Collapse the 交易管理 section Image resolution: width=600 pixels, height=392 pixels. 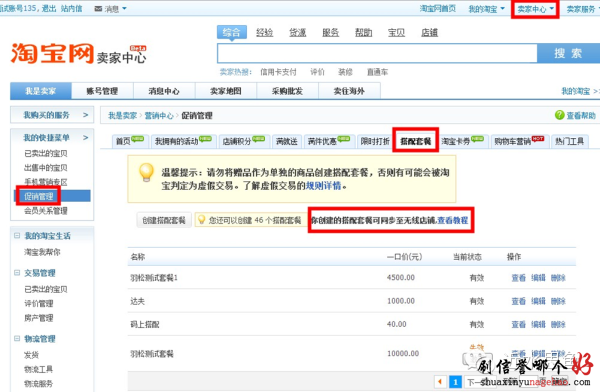[x=17, y=273]
